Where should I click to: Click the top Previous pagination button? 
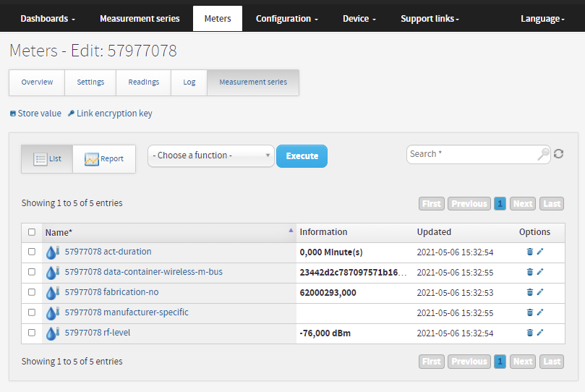(x=469, y=204)
